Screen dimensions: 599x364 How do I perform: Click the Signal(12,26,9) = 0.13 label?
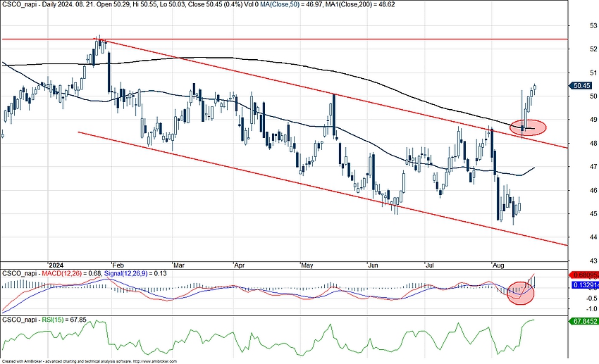click(x=135, y=274)
